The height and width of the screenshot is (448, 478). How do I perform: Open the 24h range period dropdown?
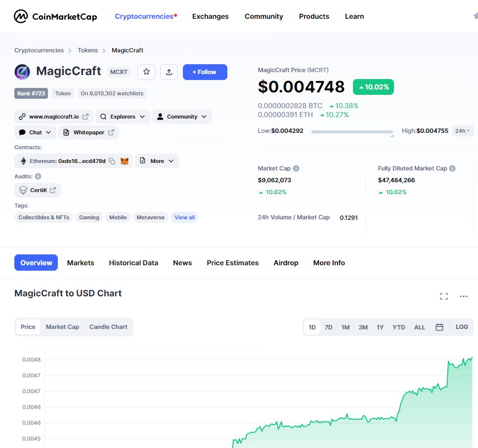coord(463,131)
